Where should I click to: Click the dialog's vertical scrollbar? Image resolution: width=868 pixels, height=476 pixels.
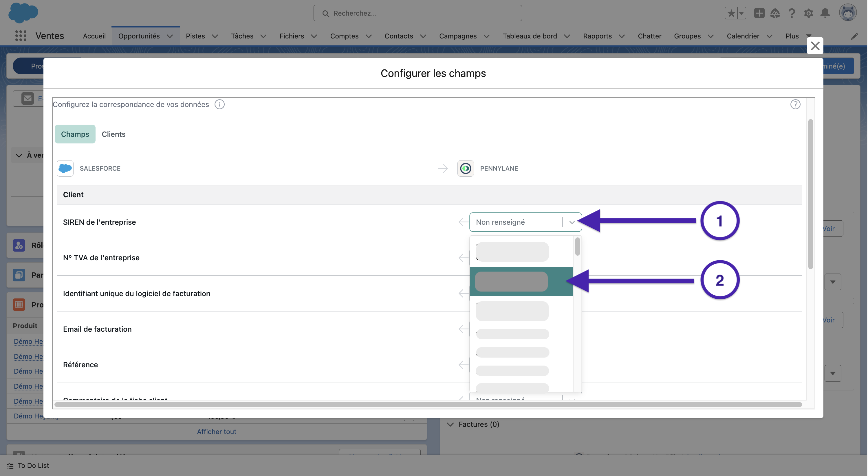coord(810,194)
